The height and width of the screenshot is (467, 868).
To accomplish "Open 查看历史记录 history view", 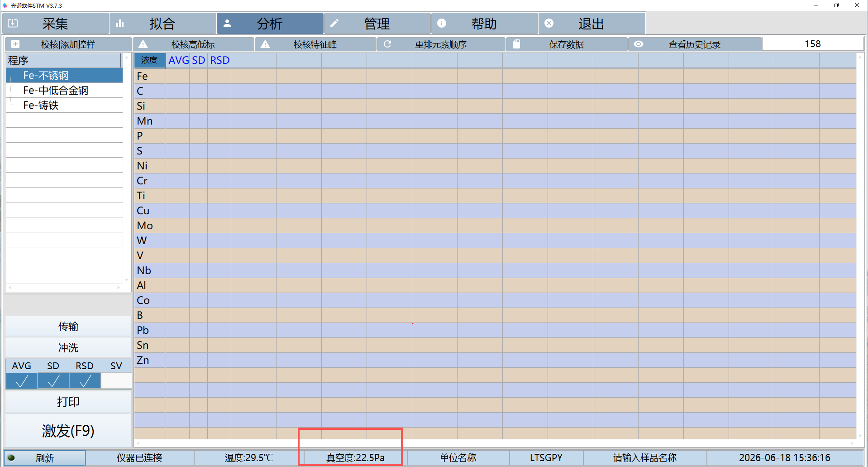I will (695, 44).
